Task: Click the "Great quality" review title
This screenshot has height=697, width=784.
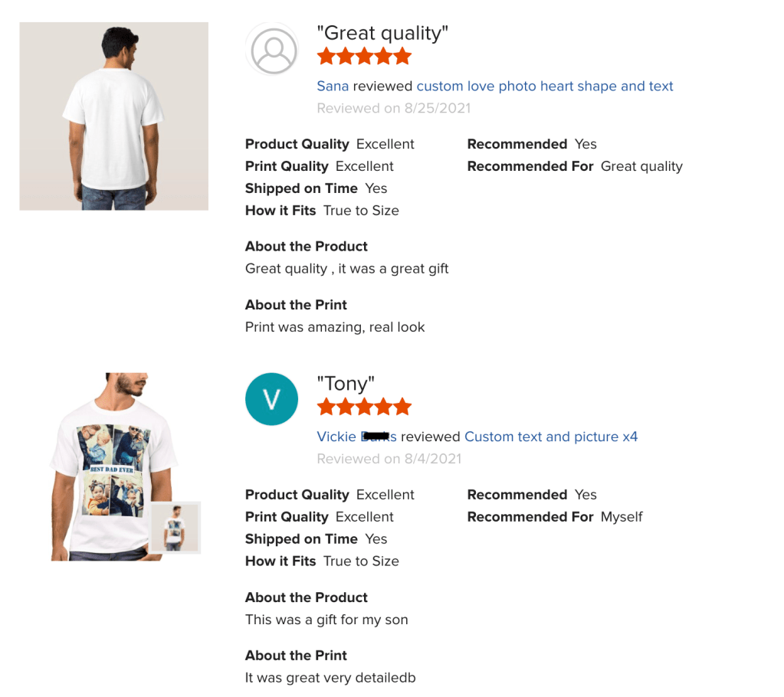Action: [x=382, y=34]
